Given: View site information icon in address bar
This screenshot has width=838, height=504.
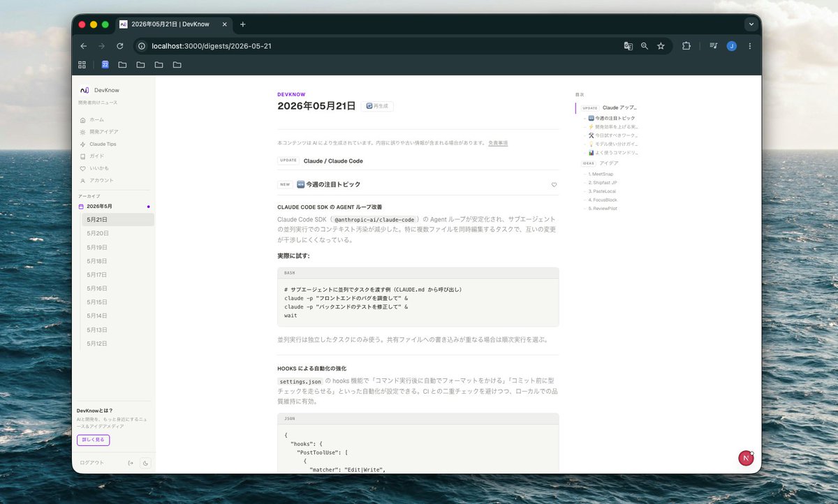Looking at the screenshot, I should [x=142, y=46].
